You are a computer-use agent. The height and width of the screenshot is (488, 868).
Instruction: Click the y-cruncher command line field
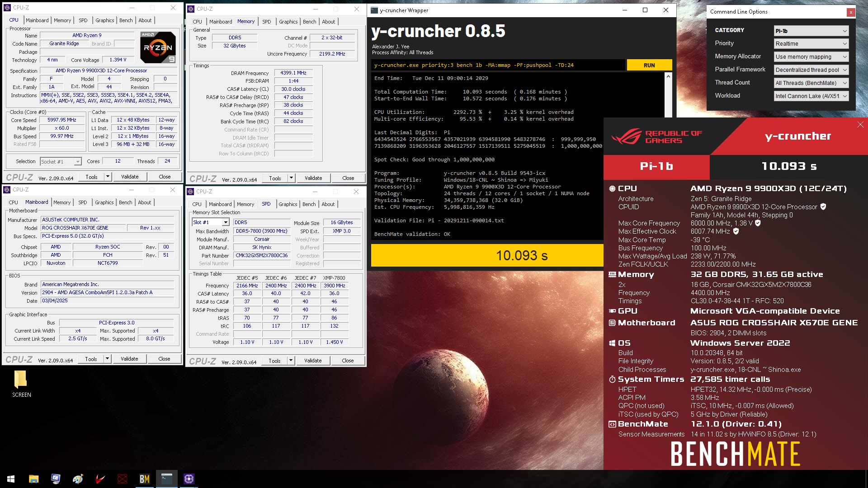click(x=498, y=65)
